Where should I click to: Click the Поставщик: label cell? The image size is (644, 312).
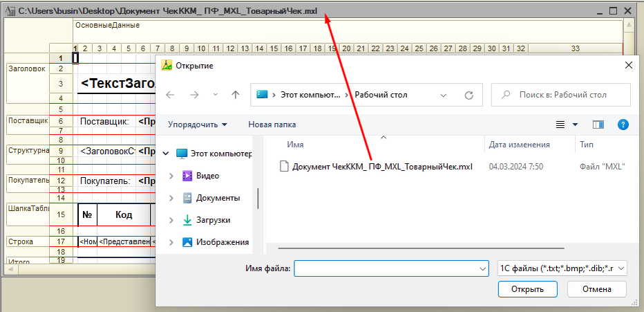(104, 122)
